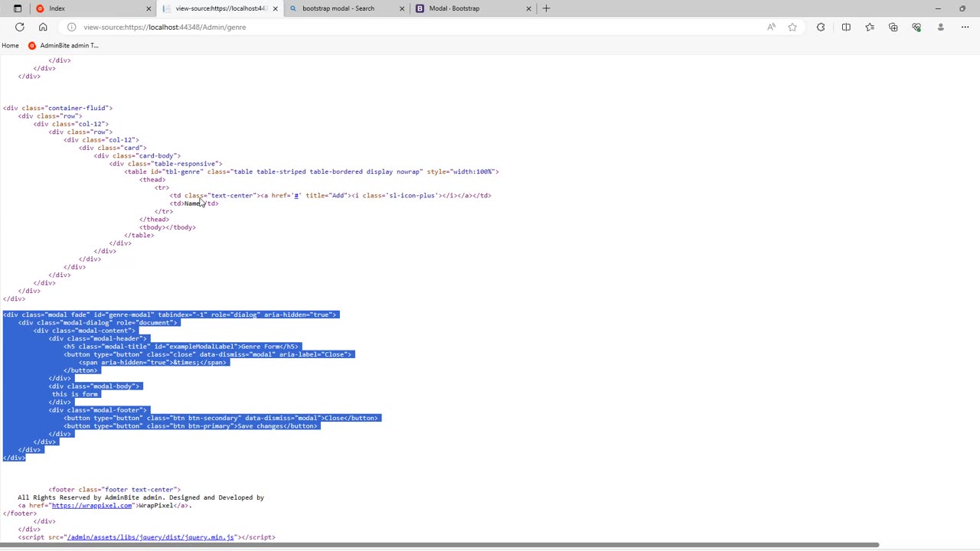This screenshot has height=551, width=980.
Task: Click the btn-primary Save changes line
Action: 191,426
